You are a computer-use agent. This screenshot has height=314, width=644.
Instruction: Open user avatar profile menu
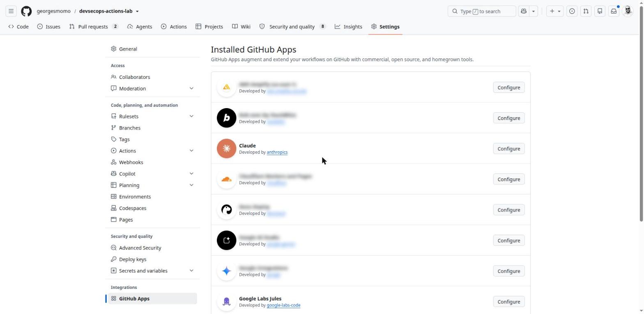628,11
